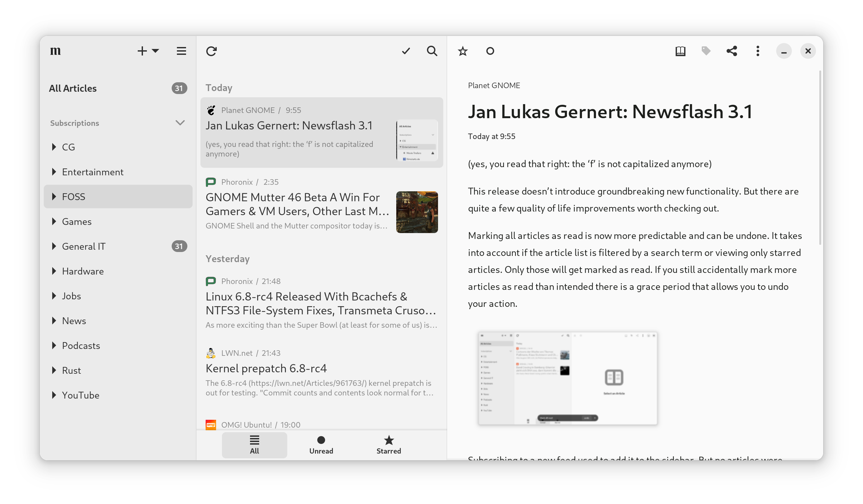This screenshot has width=863, height=504.
Task: Click the refresh feeds icon
Action: 211,51
